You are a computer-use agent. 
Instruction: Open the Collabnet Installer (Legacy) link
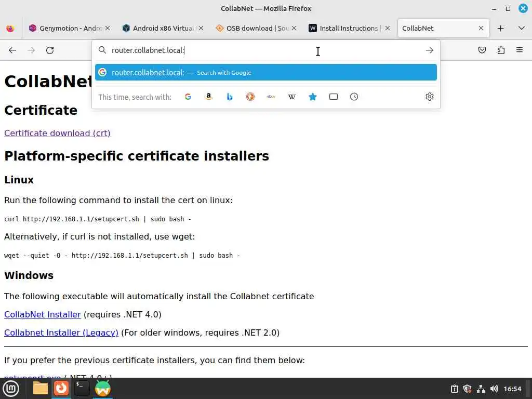(x=61, y=332)
